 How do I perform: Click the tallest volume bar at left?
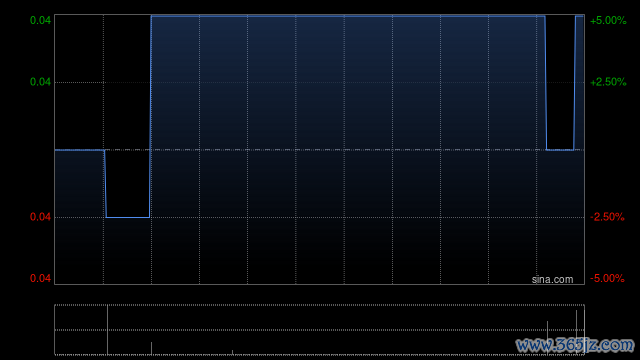[107, 330]
